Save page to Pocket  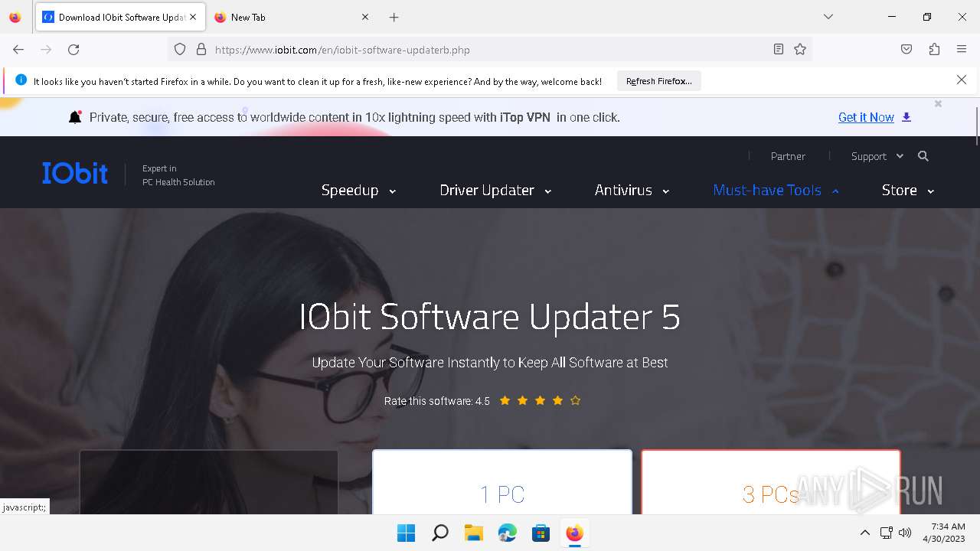pos(906,49)
